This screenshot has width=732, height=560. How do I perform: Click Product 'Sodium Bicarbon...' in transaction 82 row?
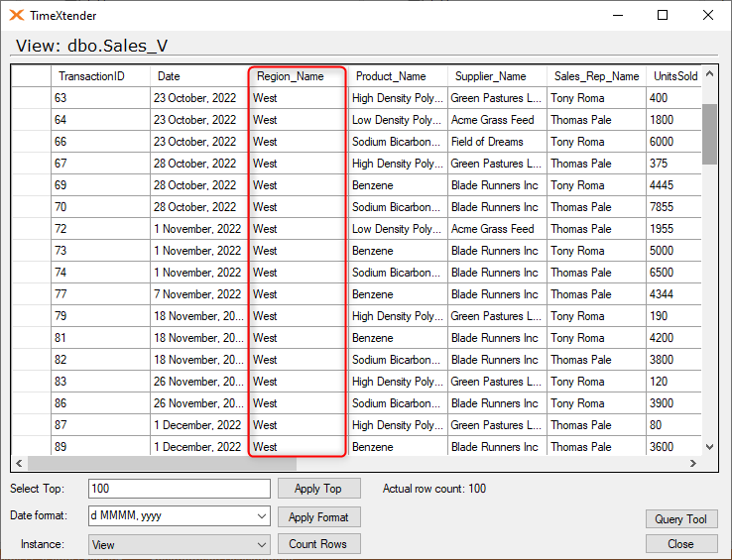click(398, 360)
